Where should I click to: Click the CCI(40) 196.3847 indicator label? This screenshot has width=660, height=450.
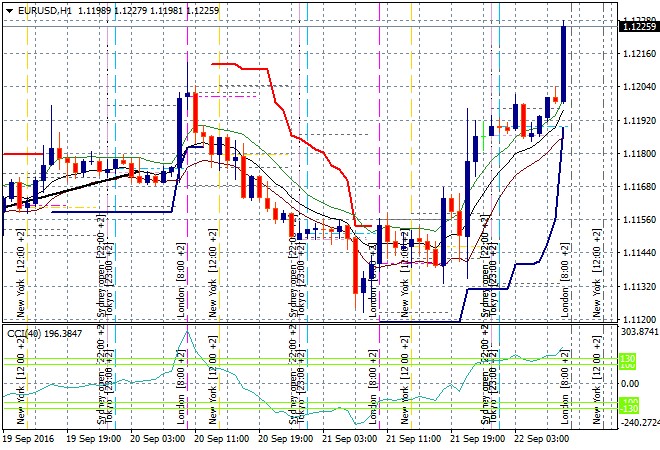[x=44, y=333]
